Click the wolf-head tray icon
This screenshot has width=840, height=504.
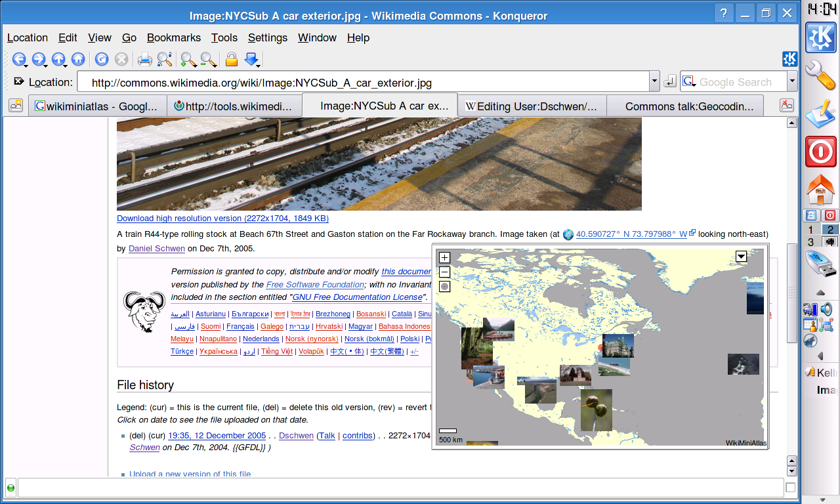pos(810,341)
